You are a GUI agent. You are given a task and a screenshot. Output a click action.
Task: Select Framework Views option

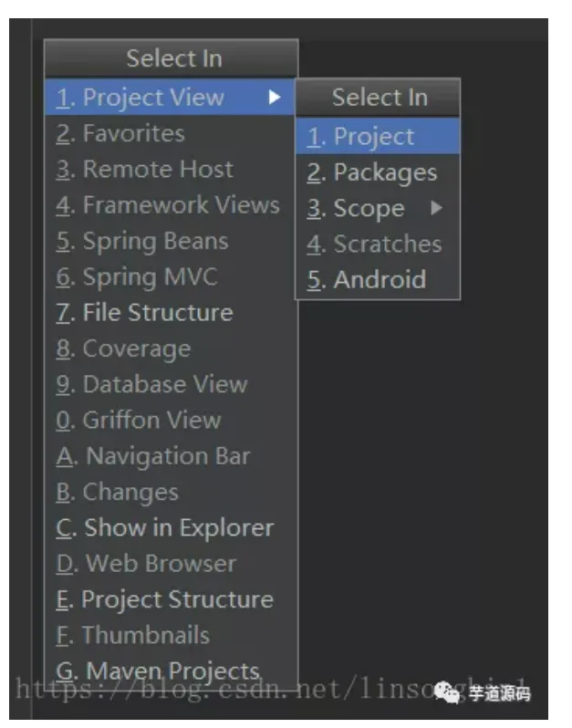click(171, 204)
